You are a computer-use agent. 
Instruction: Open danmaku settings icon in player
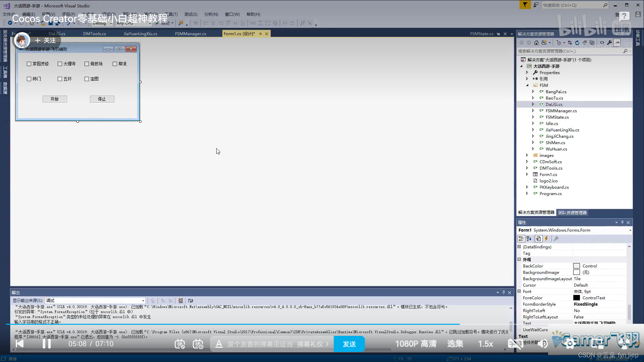click(x=198, y=344)
